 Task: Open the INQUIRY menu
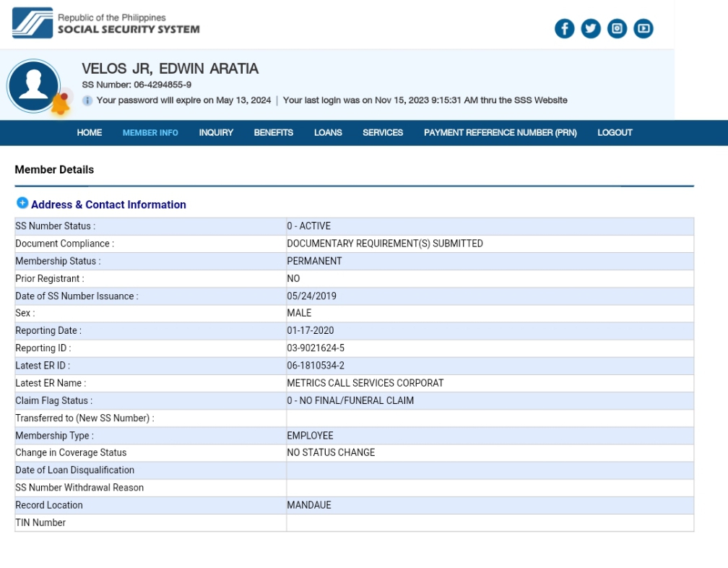[216, 133]
